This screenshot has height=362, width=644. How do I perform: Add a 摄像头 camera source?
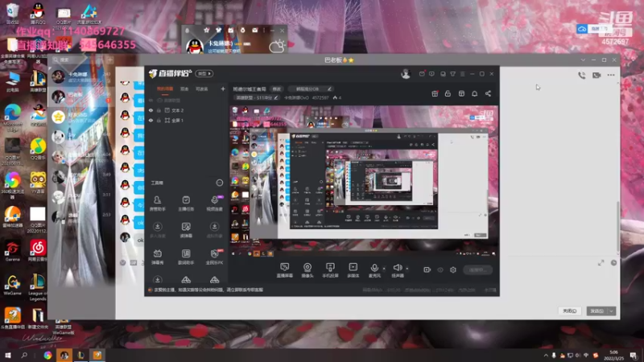[308, 270]
